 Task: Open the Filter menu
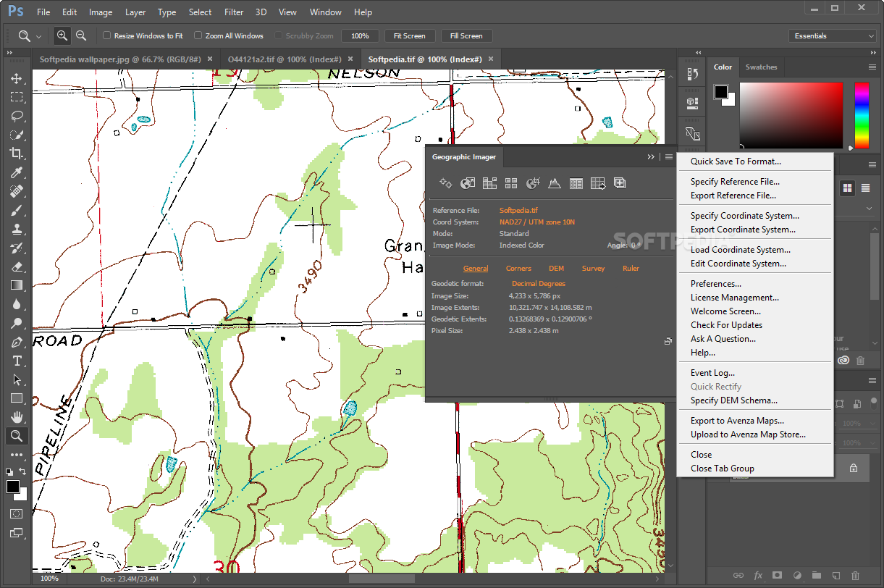tap(234, 12)
